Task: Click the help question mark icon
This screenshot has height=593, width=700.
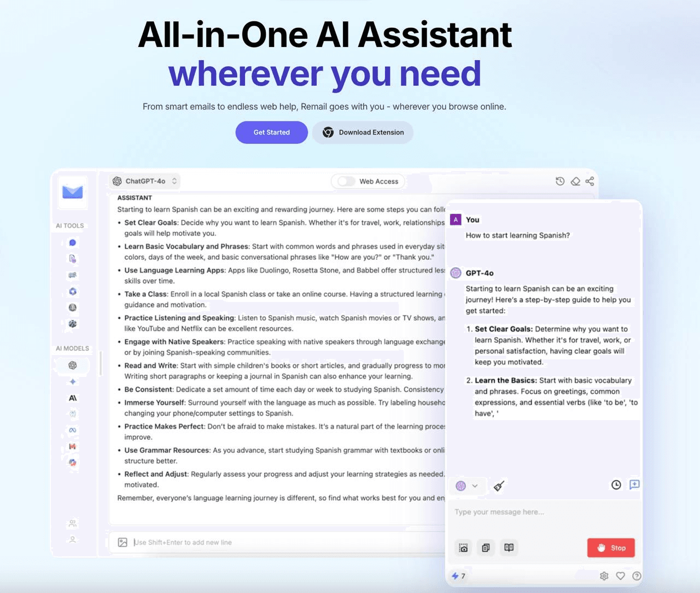Action: pyautogui.click(x=637, y=576)
